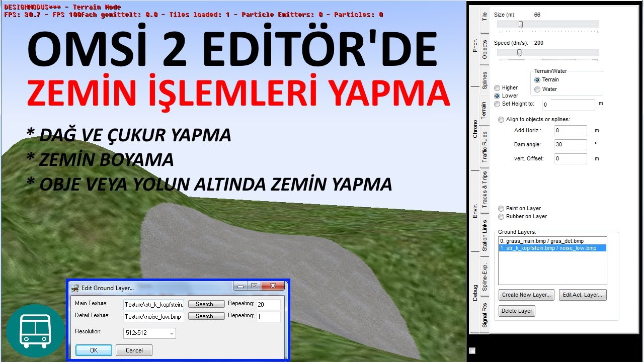
Task: Choose the Lower radio button
Action: pos(506,96)
